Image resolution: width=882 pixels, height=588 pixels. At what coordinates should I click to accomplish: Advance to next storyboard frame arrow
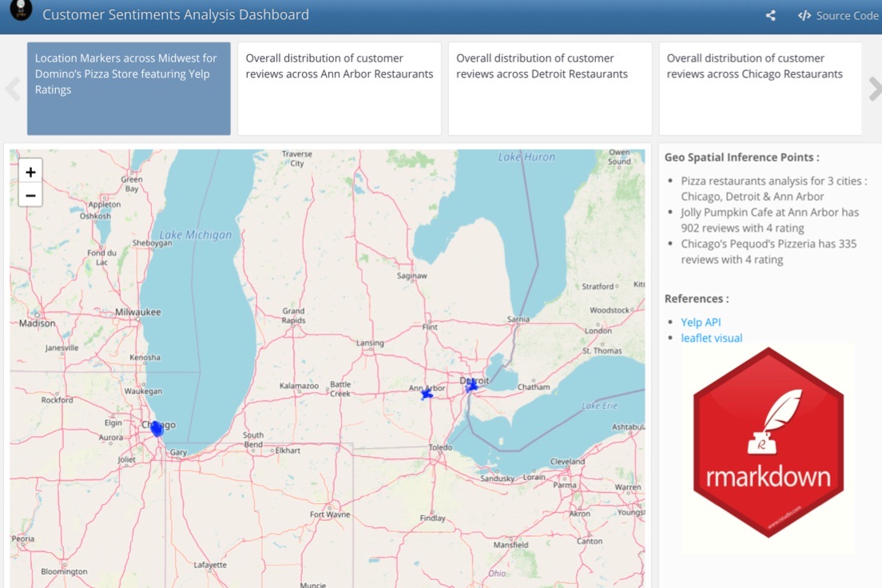pos(874,89)
